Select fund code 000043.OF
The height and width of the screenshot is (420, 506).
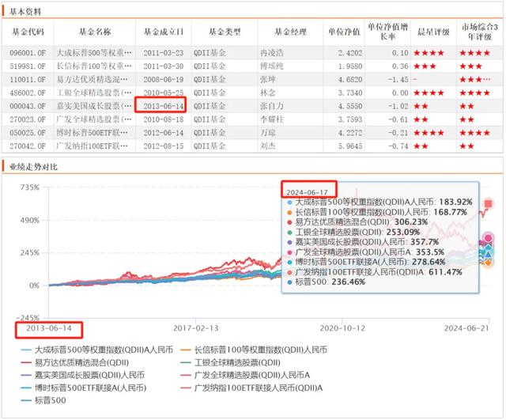pos(28,106)
